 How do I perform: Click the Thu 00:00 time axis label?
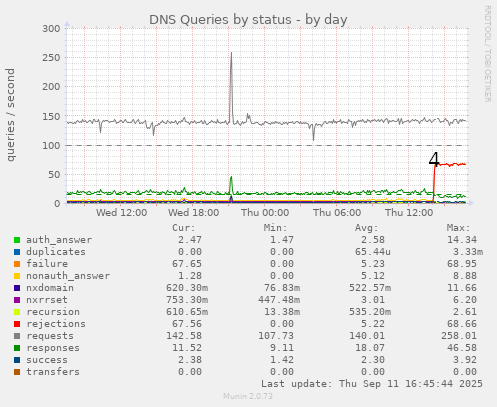click(265, 213)
